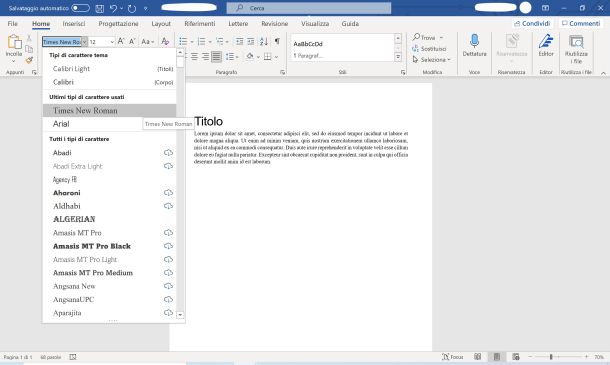610x365 pixels.
Task: Increase font size with larger A icon
Action: (121, 41)
